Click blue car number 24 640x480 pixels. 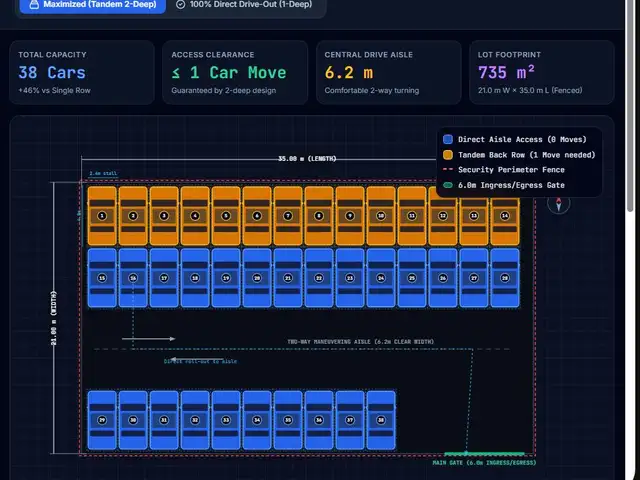click(381, 278)
